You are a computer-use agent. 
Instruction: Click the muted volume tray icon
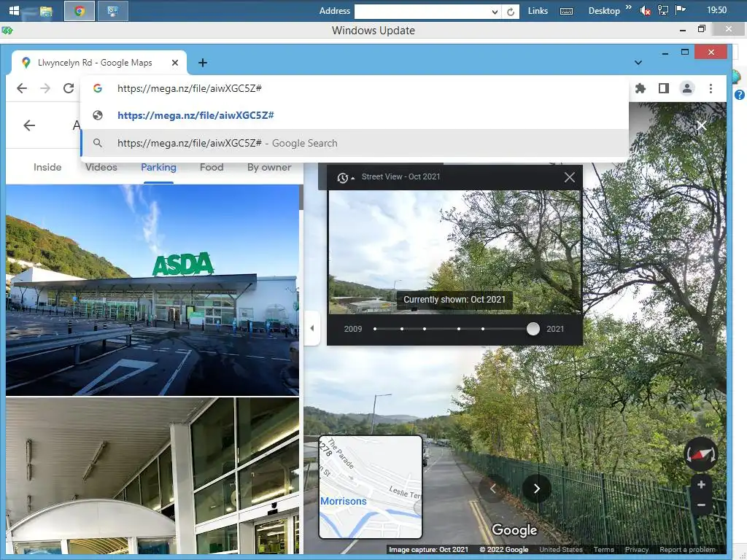pos(646,10)
